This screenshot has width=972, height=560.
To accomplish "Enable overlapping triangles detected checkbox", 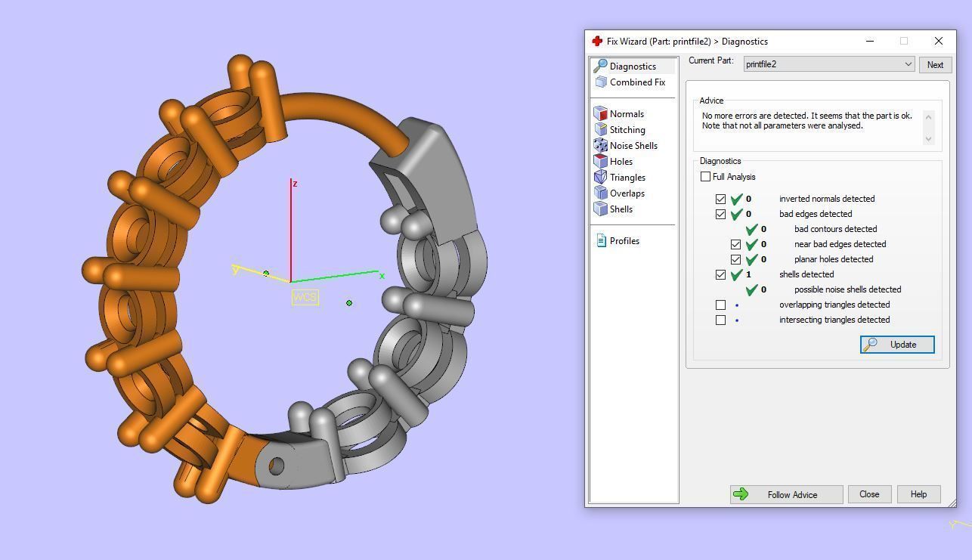I will [720, 305].
